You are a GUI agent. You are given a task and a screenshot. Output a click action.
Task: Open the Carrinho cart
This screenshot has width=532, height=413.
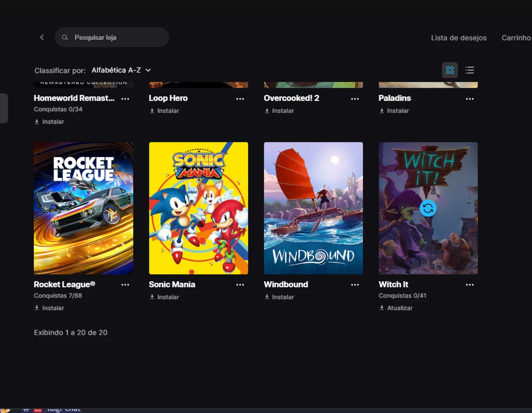click(x=516, y=38)
